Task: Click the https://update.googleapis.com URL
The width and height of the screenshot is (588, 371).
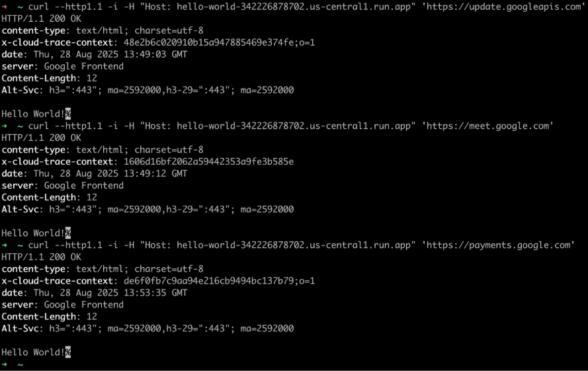Action: pyautogui.click(x=503, y=7)
